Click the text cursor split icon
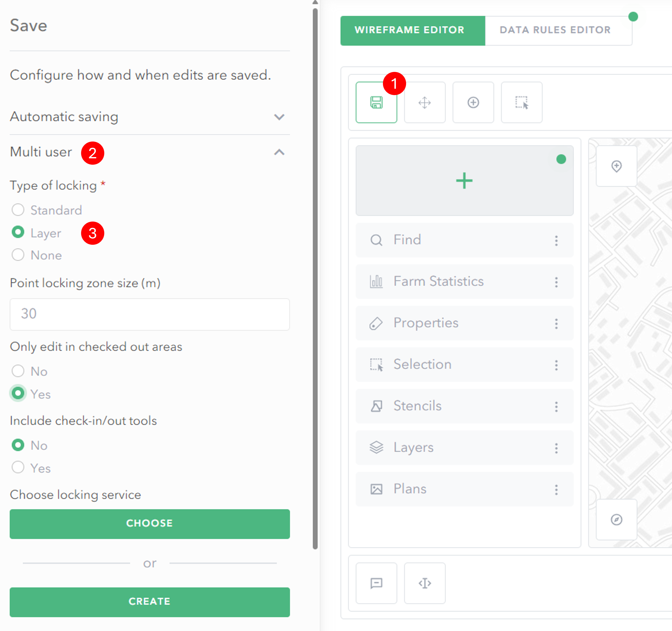This screenshot has height=631, width=672. coord(424,583)
